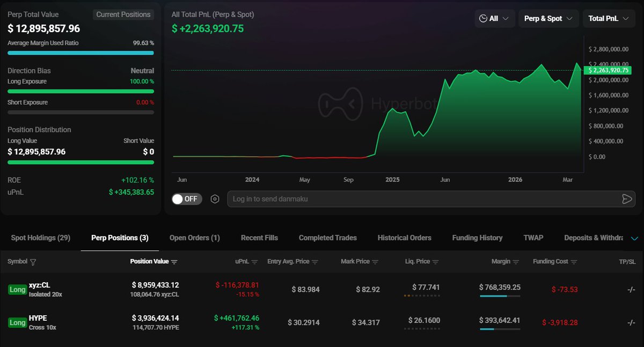The image size is (644, 347).
Task: Click the Position Value column header
Action: click(x=149, y=262)
